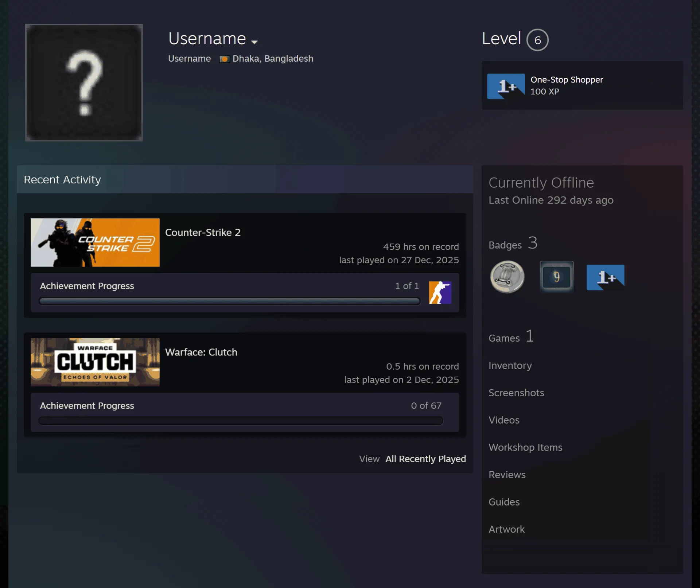The height and width of the screenshot is (588, 700).
Task: Open the Games list link
Action: click(x=511, y=336)
